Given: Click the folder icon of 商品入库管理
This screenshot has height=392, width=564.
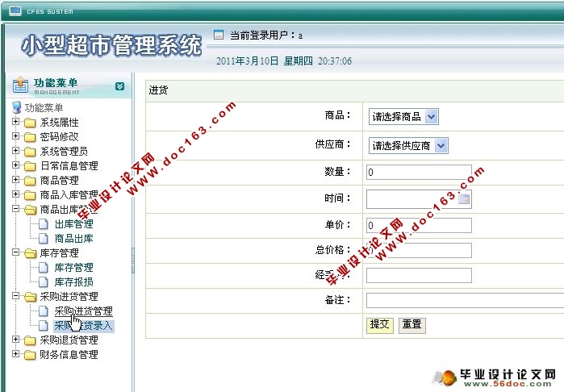Looking at the screenshot, I should pyautogui.click(x=30, y=195).
